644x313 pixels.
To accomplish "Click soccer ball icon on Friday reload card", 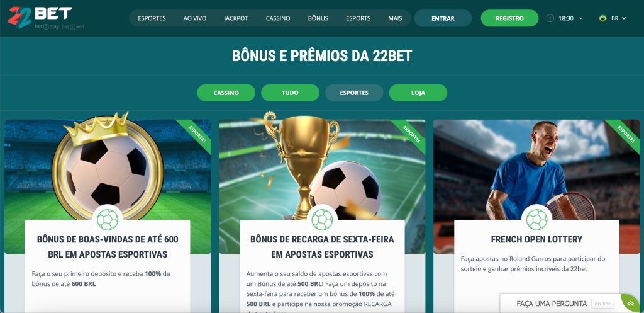I will pos(322,219).
